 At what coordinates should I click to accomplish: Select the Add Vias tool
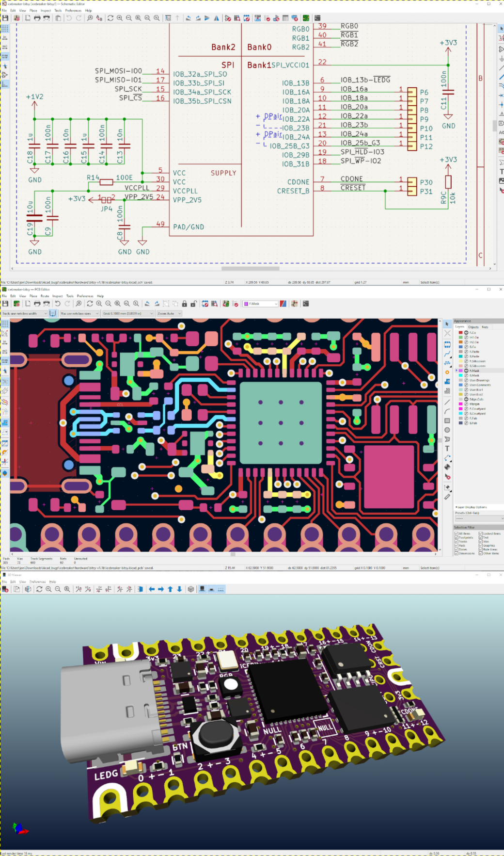[x=447, y=372]
